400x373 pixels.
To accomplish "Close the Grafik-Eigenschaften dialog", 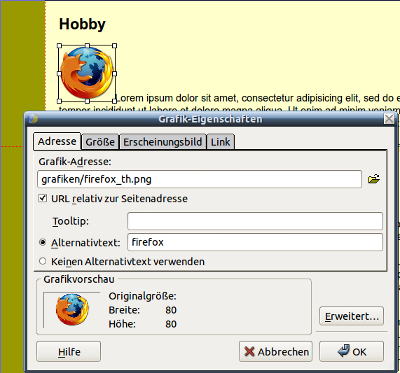I will [x=389, y=119].
